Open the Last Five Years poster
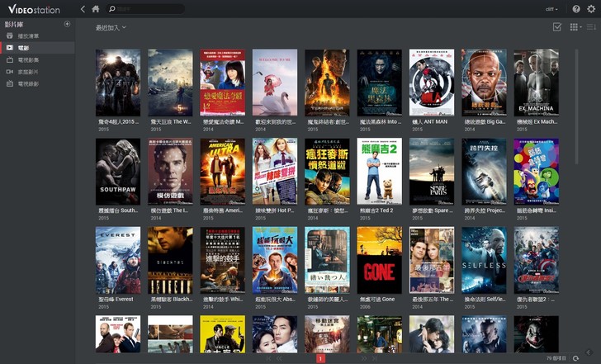 point(432,260)
